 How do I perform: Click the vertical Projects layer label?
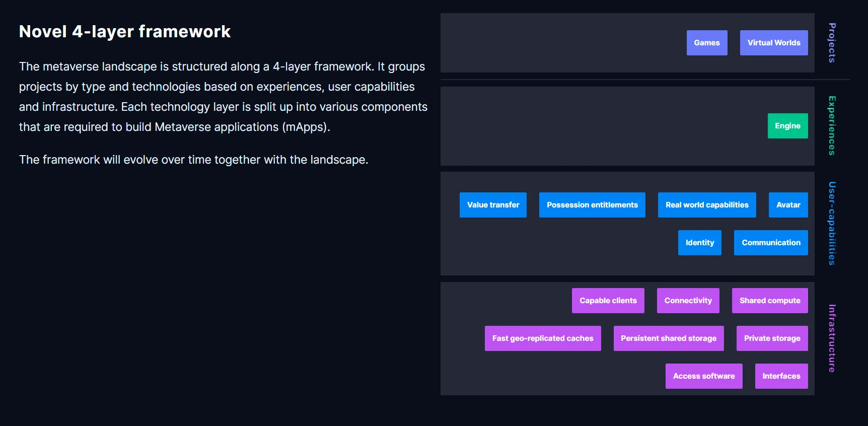point(832,43)
